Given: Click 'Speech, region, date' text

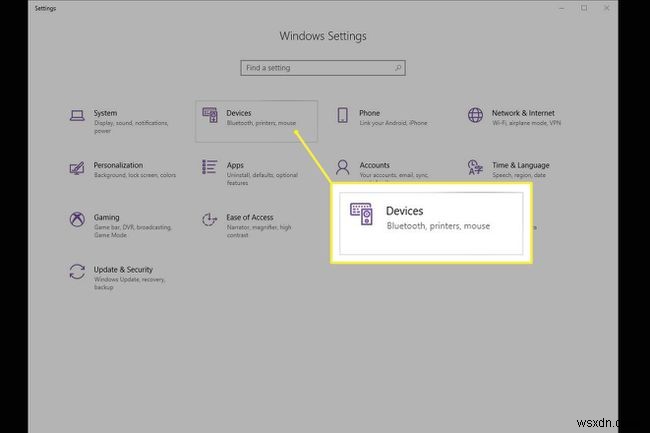Looking at the screenshot, I should (x=519, y=175).
